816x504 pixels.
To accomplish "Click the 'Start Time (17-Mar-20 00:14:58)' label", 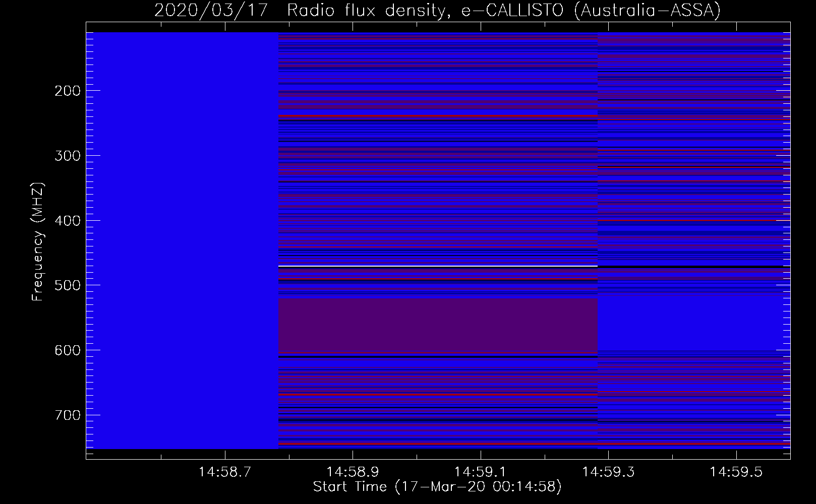I will (x=437, y=487).
